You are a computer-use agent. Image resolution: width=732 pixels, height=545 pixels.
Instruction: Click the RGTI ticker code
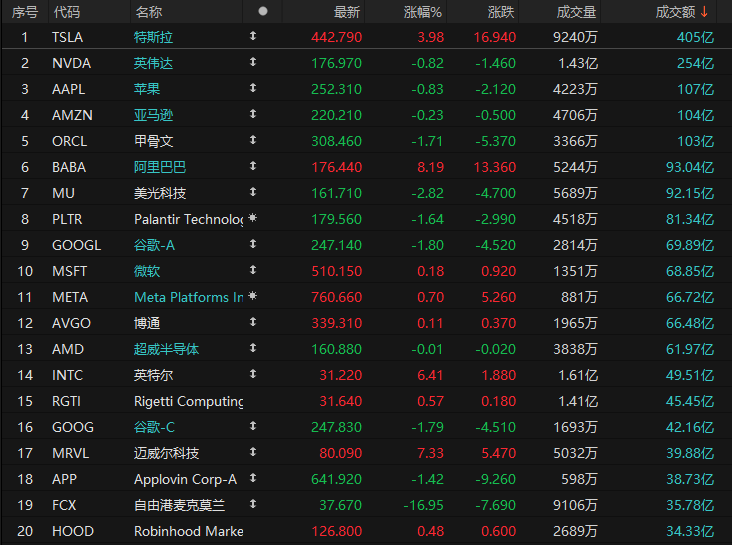click(x=66, y=401)
